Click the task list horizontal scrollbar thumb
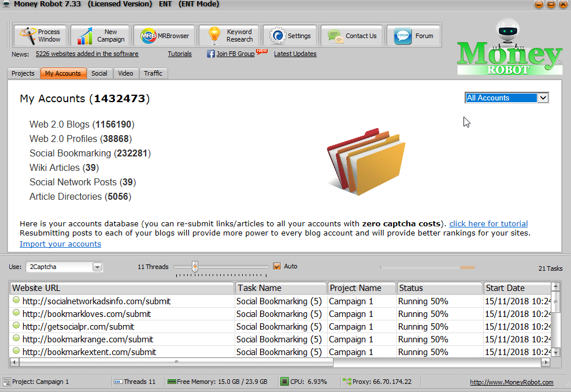The image size is (571, 392). 176,362
